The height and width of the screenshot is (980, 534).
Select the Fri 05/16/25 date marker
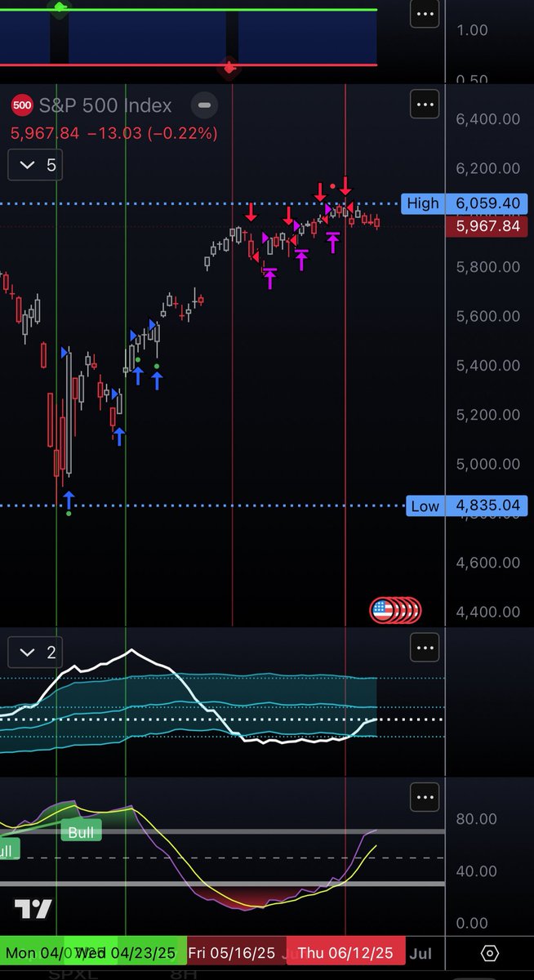click(x=234, y=953)
